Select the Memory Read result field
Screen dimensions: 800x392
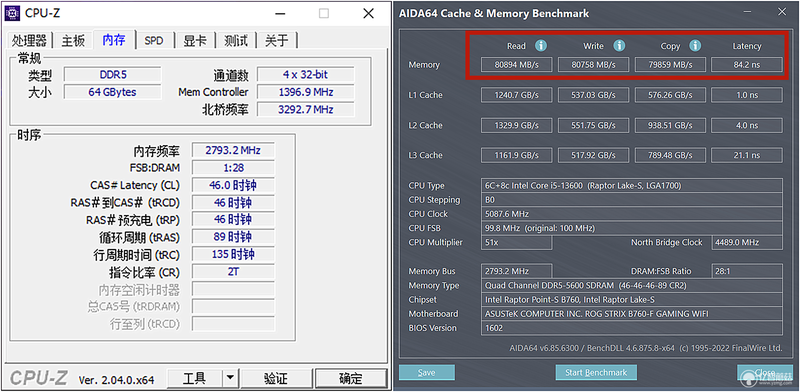(x=516, y=65)
